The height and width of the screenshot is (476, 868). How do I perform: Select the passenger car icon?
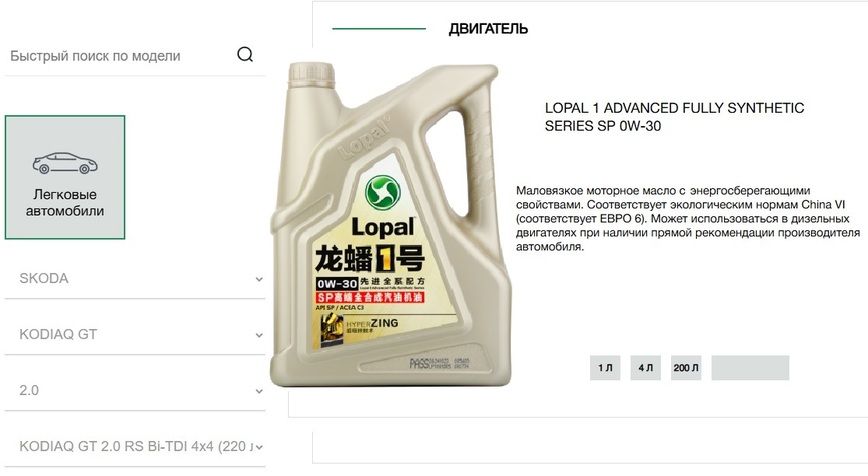coord(65,163)
